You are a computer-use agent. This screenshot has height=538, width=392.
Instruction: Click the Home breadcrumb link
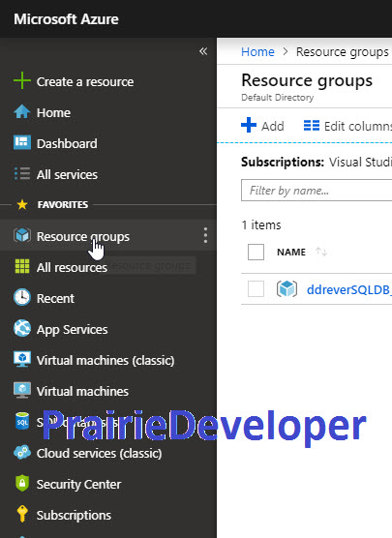(x=257, y=52)
